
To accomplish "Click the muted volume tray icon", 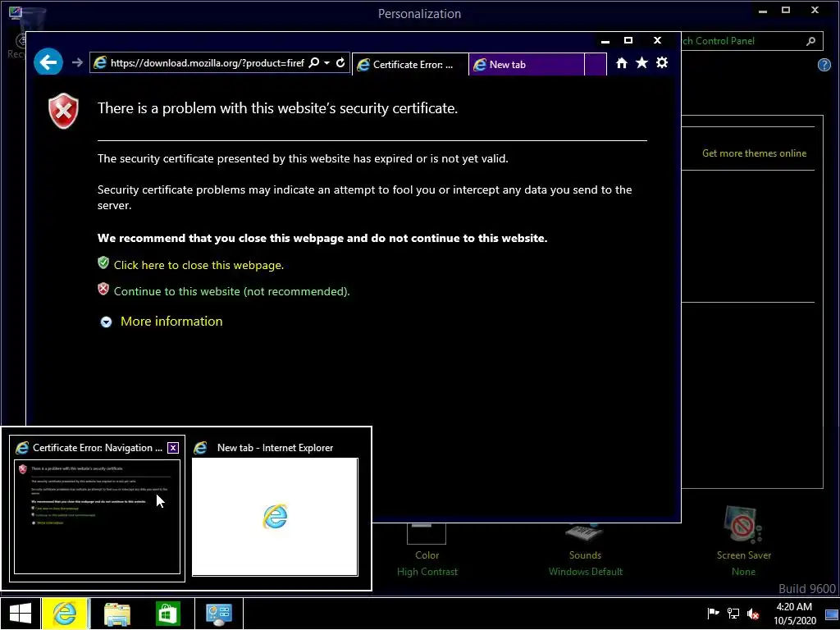I will point(753,614).
